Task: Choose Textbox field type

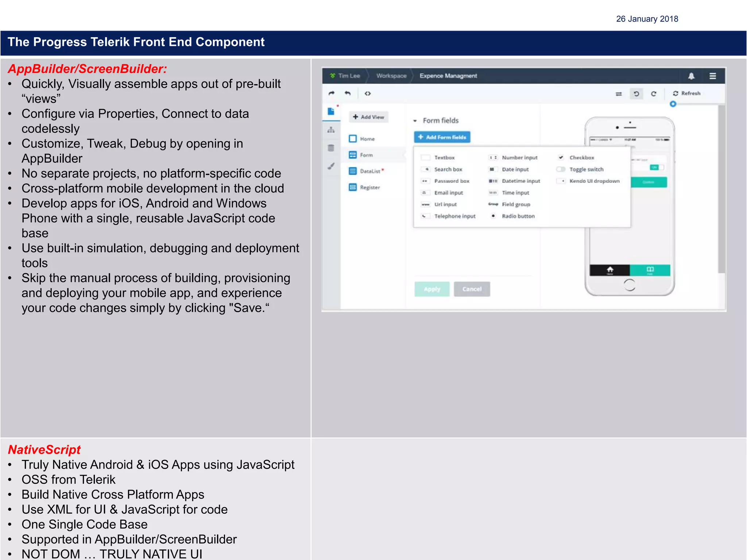Action: point(438,157)
